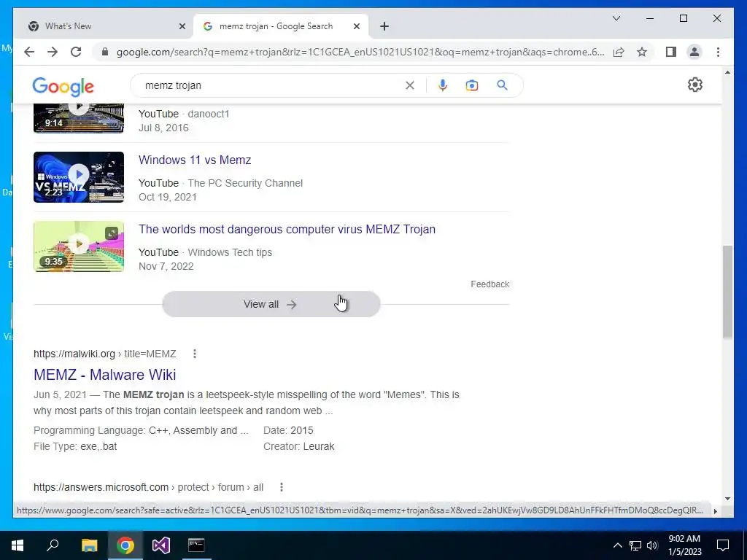
Task: Click the 'Creator: Leurak' text
Action: pos(298,447)
